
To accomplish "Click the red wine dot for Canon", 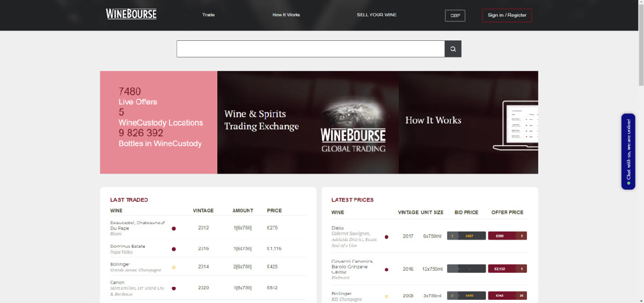I will [x=174, y=288].
